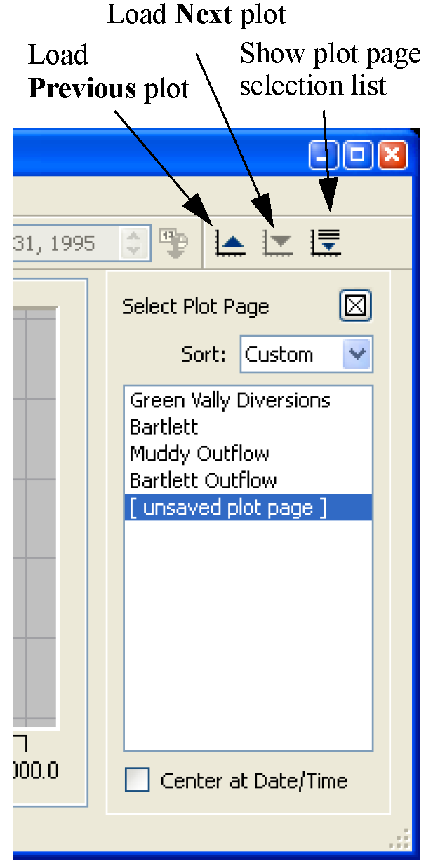Close the window with the red X
This screenshot has width=426, height=868.
392,156
